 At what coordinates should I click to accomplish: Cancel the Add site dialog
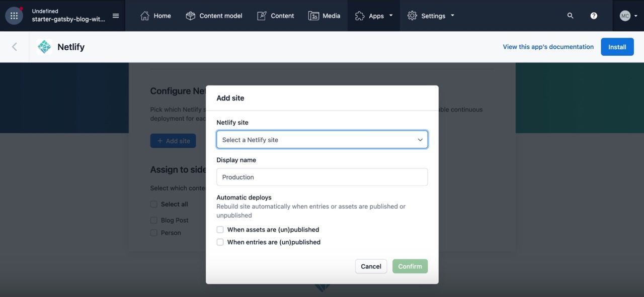[x=371, y=266]
